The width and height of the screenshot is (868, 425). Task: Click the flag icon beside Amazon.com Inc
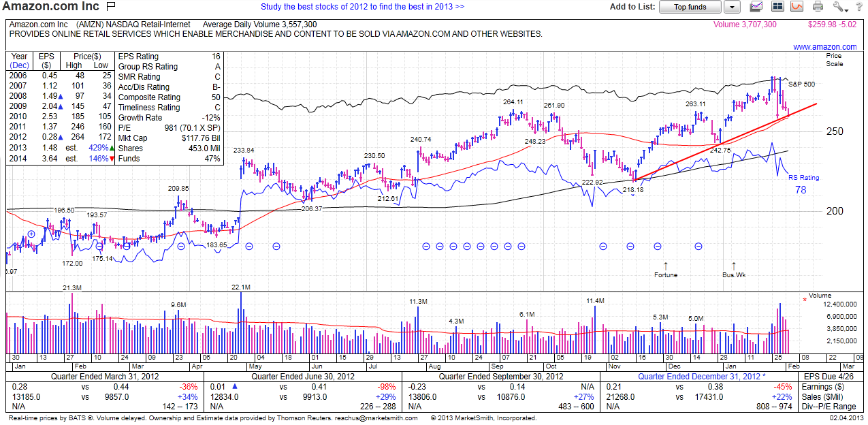[x=112, y=7]
